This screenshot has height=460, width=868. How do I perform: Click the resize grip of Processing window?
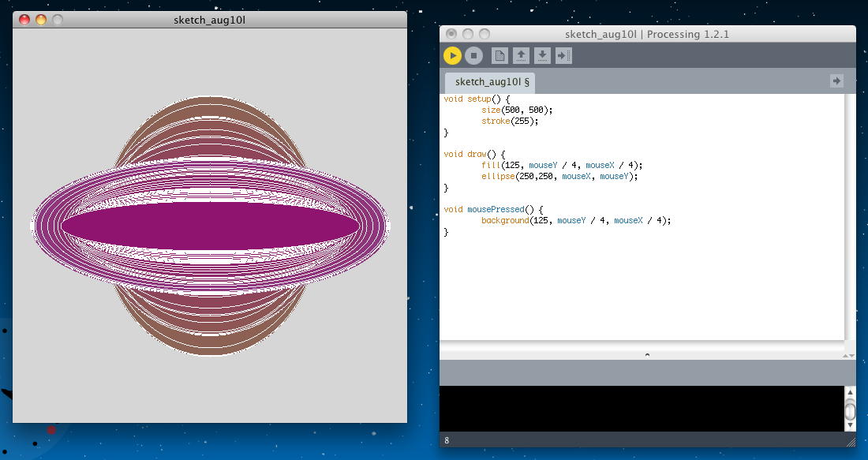click(x=850, y=443)
